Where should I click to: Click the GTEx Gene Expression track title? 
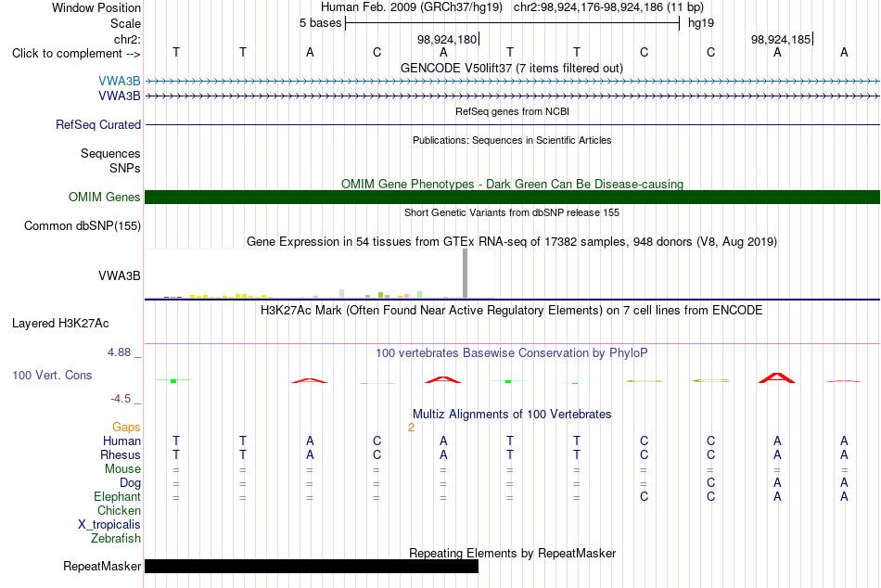[x=512, y=242]
